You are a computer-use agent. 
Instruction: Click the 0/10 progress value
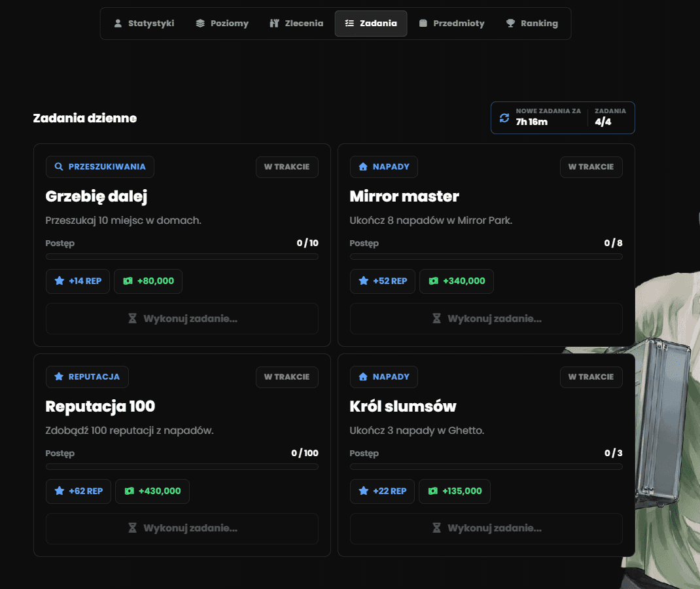[307, 243]
